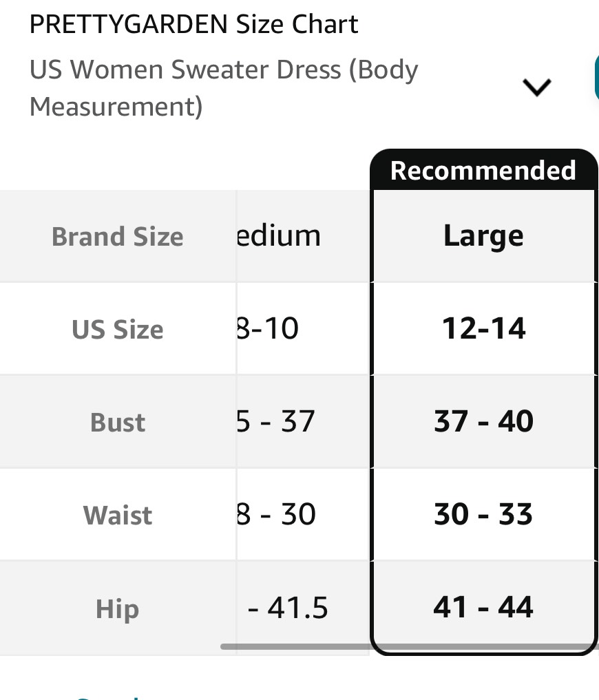Select the Large brand size cell
This screenshot has width=599, height=700.
(483, 235)
